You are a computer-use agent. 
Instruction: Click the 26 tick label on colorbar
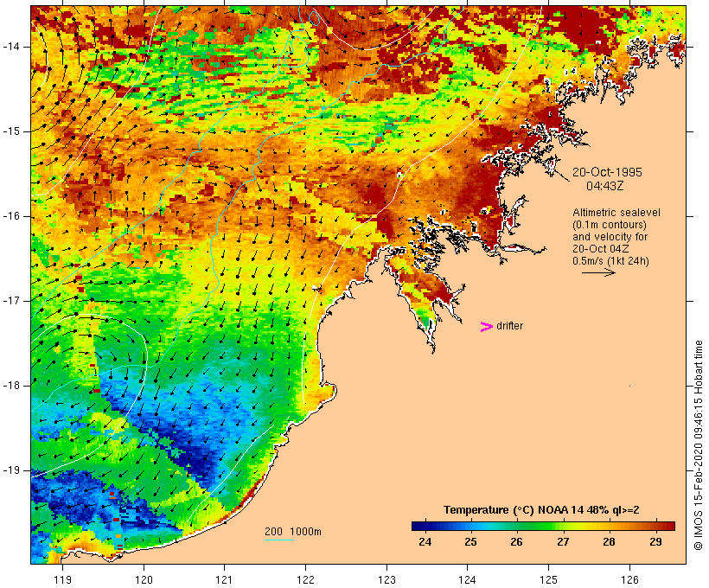point(517,542)
